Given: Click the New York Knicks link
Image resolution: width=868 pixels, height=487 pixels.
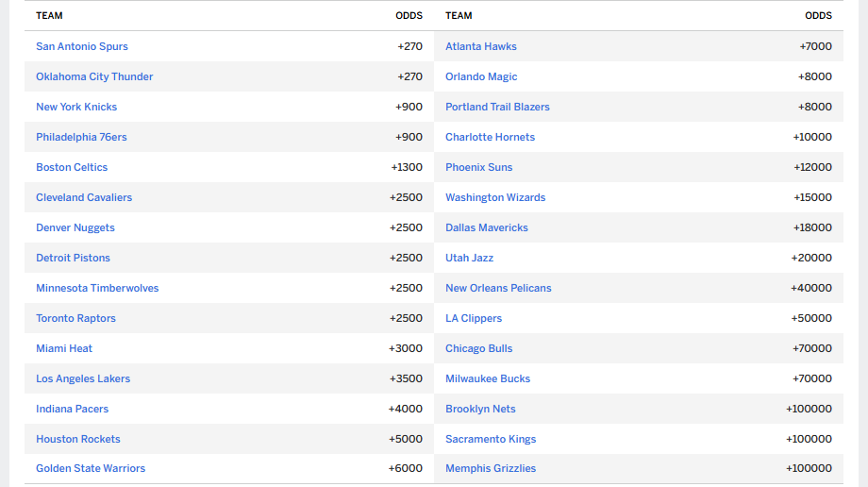Looking at the screenshot, I should tap(76, 107).
